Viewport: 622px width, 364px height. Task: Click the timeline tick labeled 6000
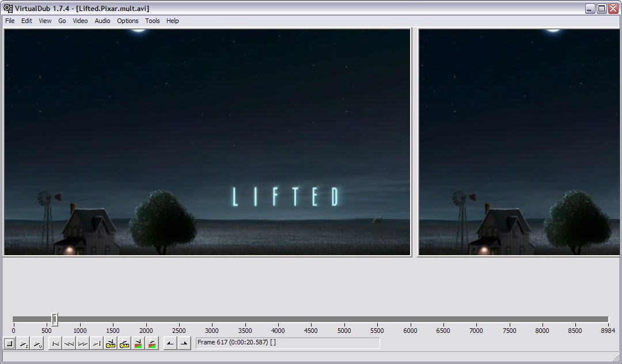pos(410,330)
